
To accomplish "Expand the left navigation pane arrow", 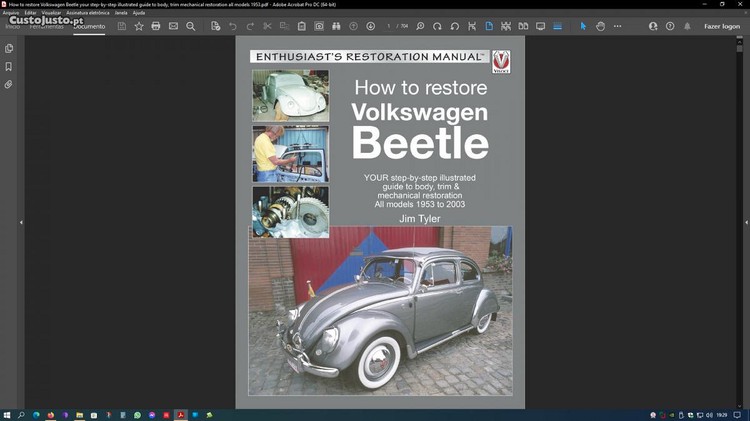I will point(21,222).
